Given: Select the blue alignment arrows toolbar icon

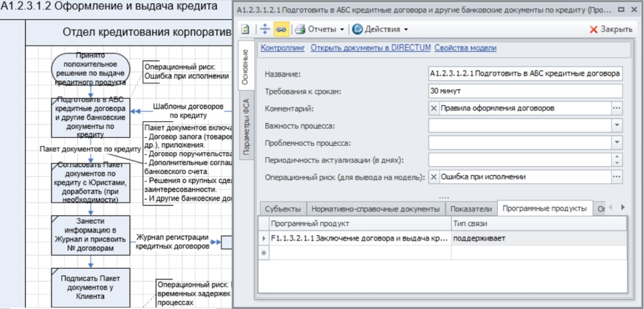Looking at the screenshot, I should [x=265, y=29].
